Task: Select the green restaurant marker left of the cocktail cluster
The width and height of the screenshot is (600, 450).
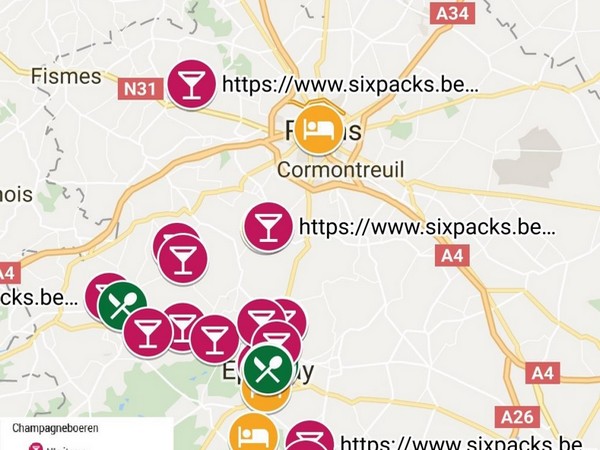Action: (122, 305)
